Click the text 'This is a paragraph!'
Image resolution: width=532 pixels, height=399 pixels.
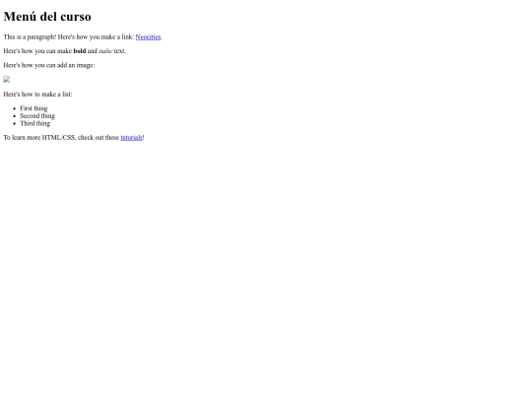tap(30, 36)
